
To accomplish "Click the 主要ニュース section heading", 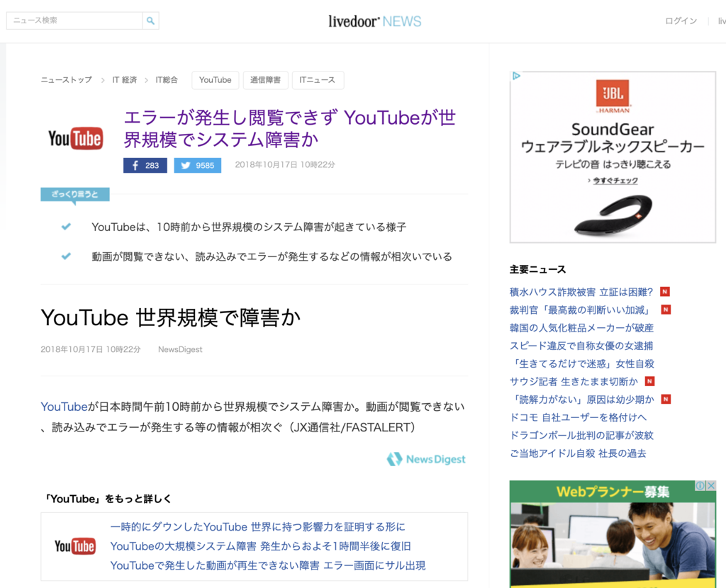I will 537,269.
